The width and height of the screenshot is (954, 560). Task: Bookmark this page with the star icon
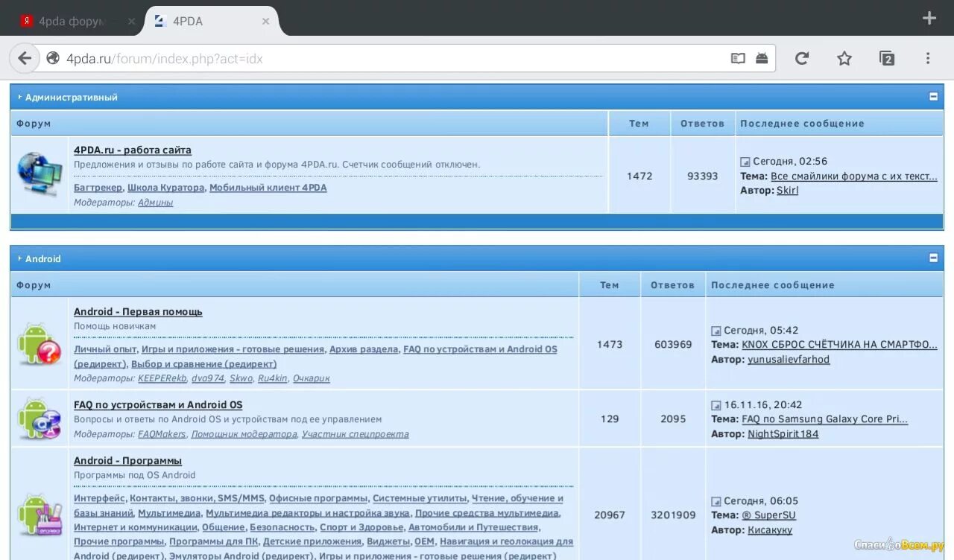pyautogui.click(x=844, y=58)
